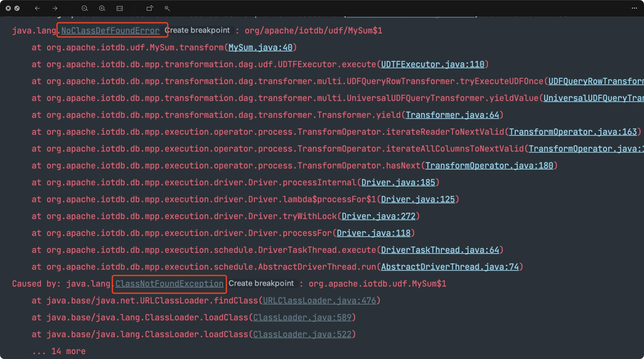Open the ClassNotFoundException exception link

(x=169, y=284)
